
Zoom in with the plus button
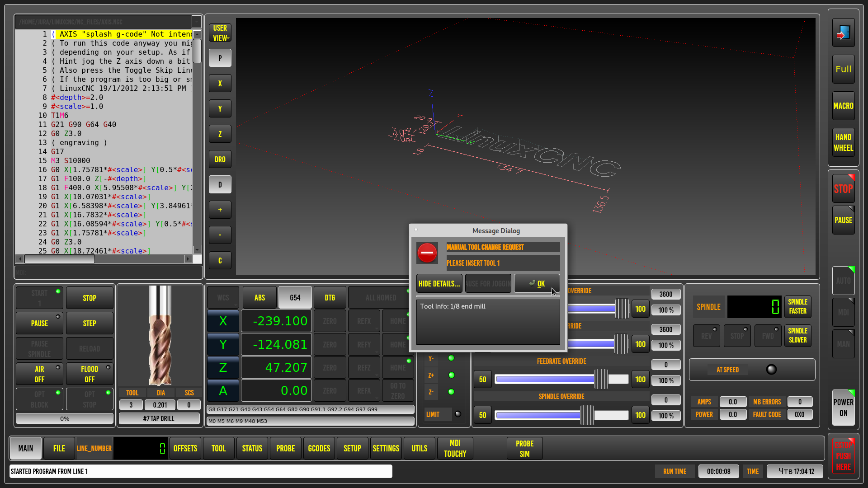(x=220, y=210)
